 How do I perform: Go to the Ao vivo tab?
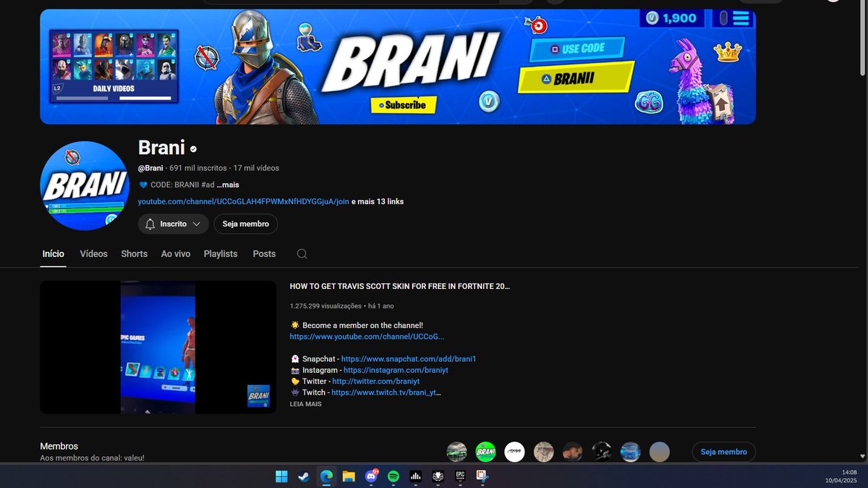tap(176, 254)
